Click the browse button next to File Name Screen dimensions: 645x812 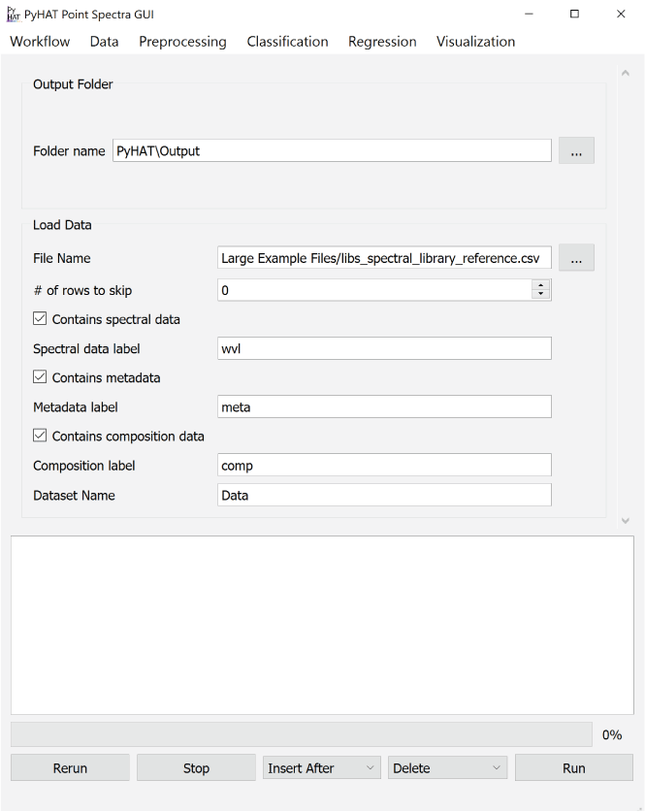(x=576, y=258)
